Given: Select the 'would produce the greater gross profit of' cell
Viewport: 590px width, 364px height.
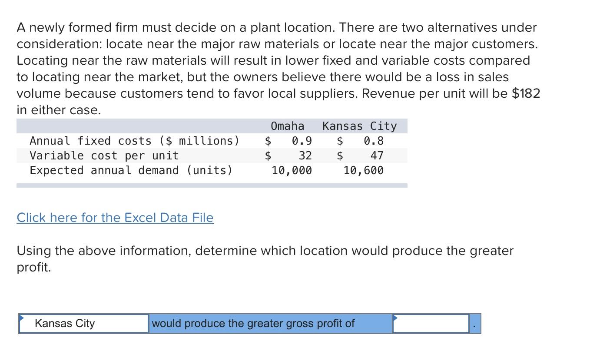Looking at the screenshot, I should tap(270, 324).
